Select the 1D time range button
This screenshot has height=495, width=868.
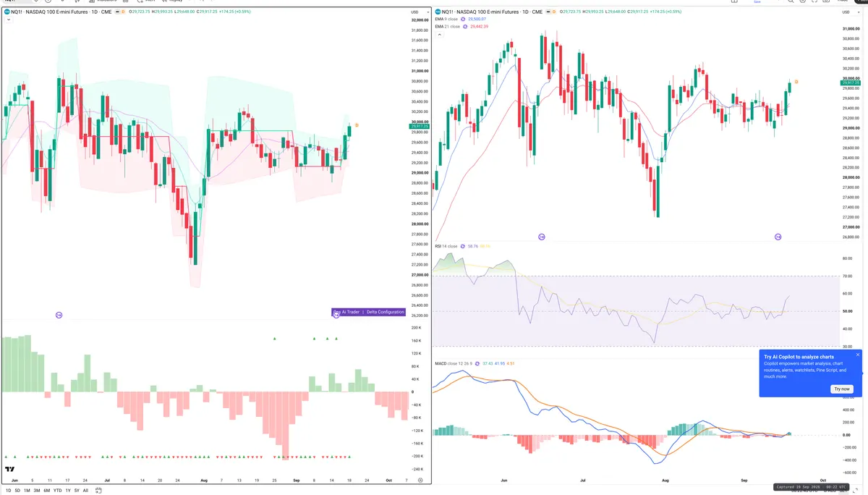(x=8, y=490)
